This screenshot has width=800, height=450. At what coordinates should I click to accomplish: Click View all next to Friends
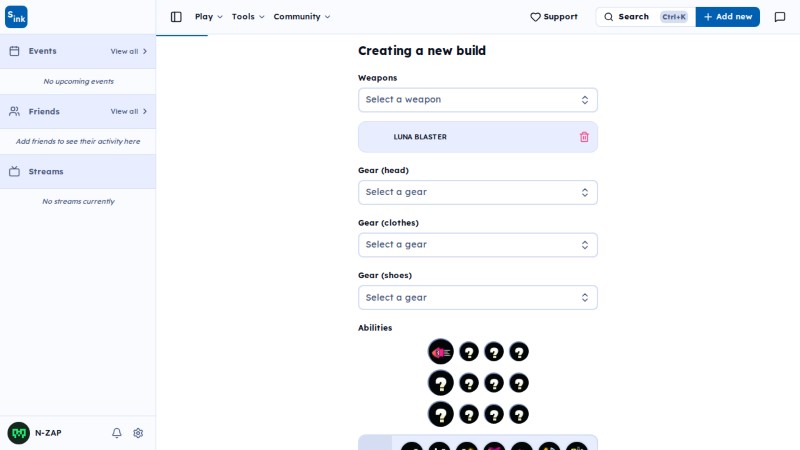[129, 111]
